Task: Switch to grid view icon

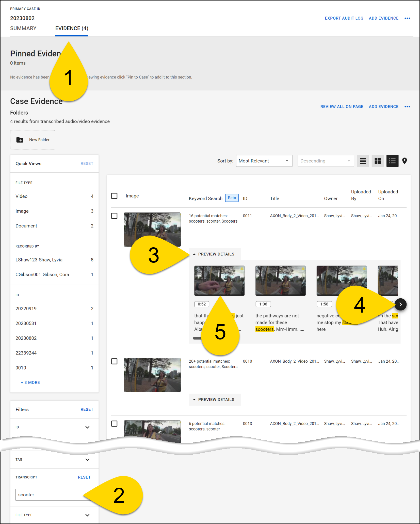Action: click(x=378, y=161)
